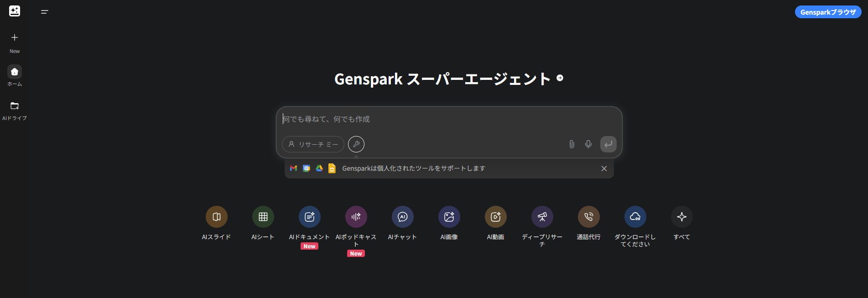This screenshot has height=298, width=868.
Task: Focus the 何でも尋ねて、何でも作成 input field
Action: click(449, 119)
